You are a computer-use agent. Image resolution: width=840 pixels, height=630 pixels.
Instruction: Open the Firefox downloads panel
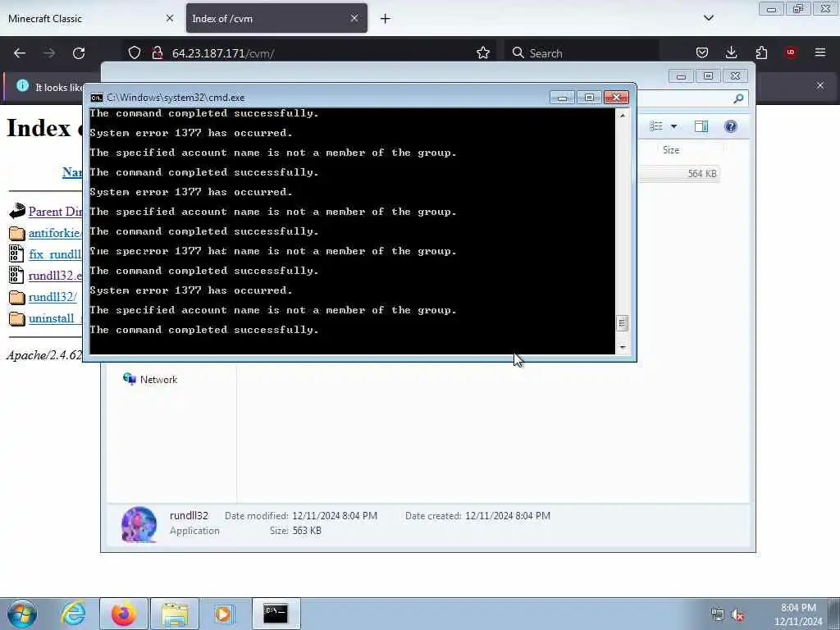[731, 52]
